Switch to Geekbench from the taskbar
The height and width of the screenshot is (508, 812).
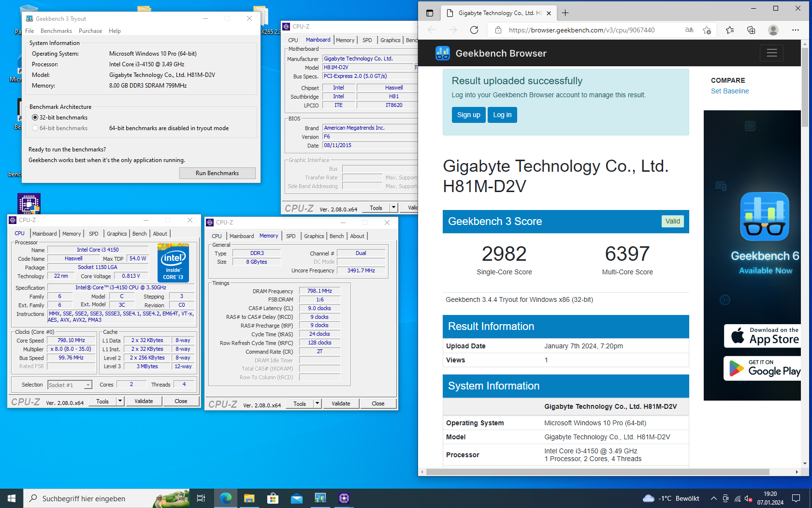point(320,498)
